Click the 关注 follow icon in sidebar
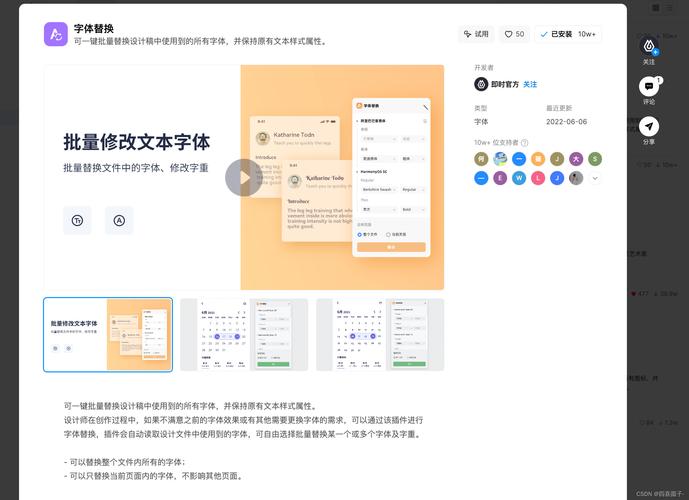This screenshot has height=500, width=689. [649, 46]
